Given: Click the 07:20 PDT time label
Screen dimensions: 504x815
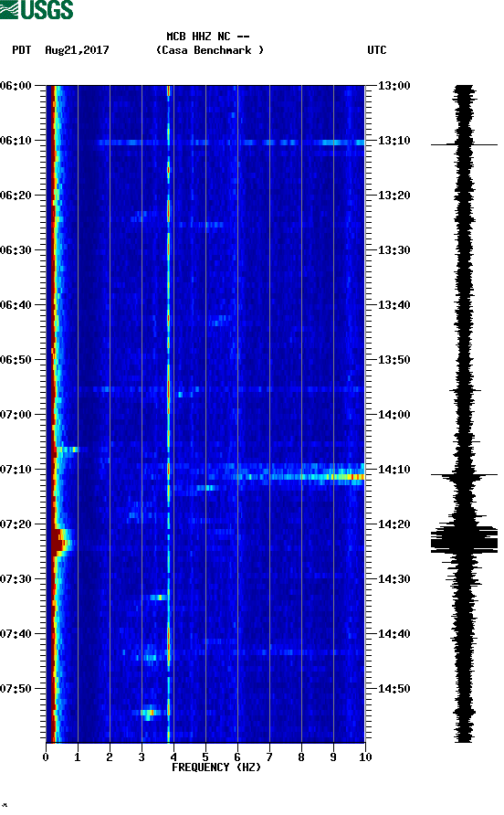Looking at the screenshot, I should pos(16,524).
